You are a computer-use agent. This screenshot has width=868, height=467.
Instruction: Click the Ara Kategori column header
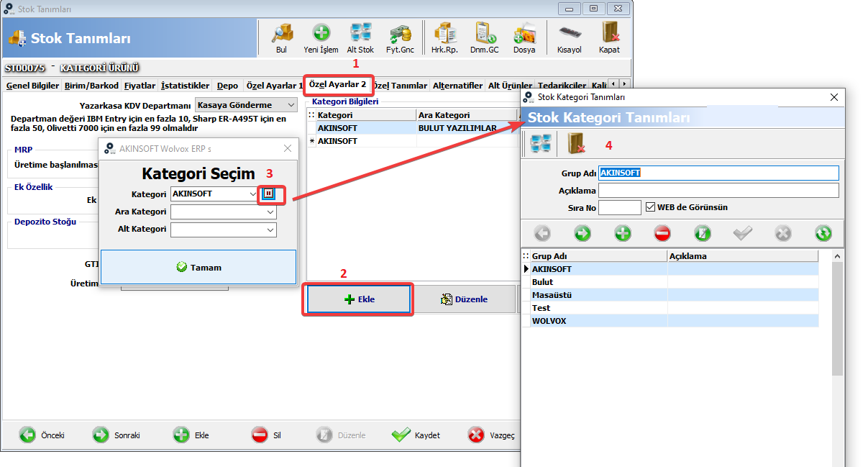(466, 115)
